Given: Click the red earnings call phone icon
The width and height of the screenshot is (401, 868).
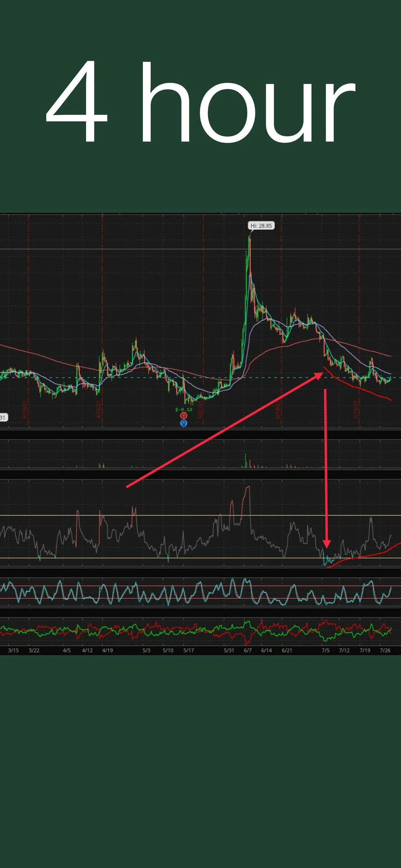Looking at the screenshot, I should (x=184, y=415).
